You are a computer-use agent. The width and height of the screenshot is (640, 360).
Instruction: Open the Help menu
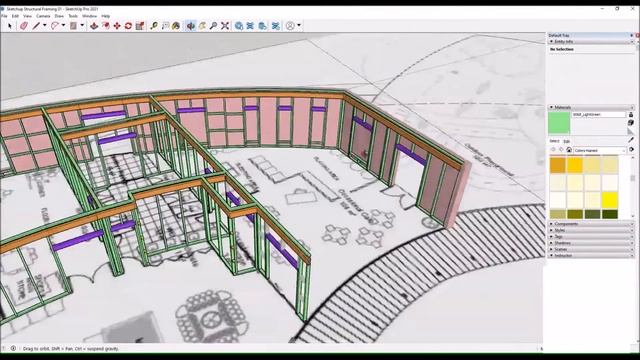point(106,16)
